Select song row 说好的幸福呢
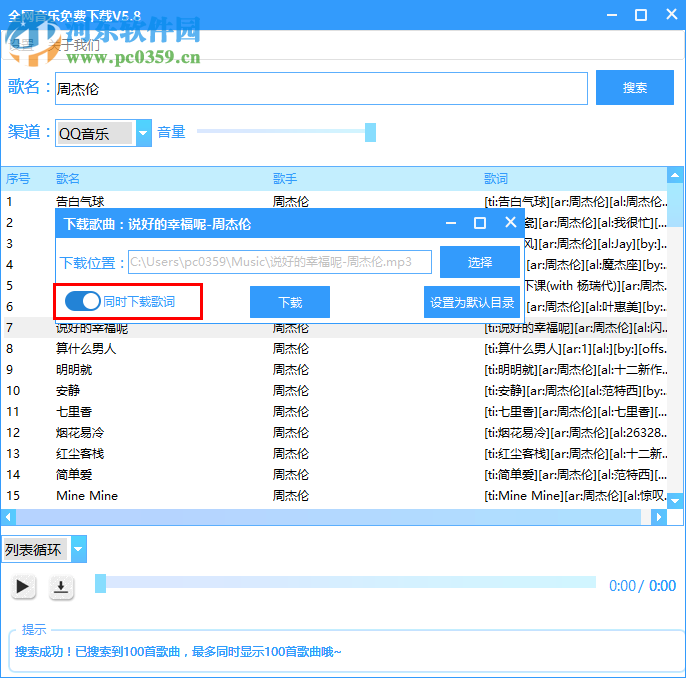 pos(334,328)
